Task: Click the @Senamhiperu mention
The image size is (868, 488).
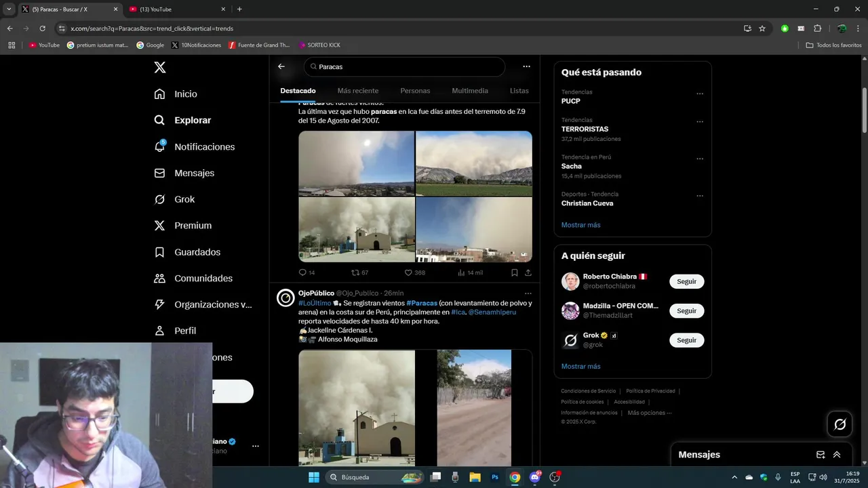Action: pyautogui.click(x=492, y=312)
